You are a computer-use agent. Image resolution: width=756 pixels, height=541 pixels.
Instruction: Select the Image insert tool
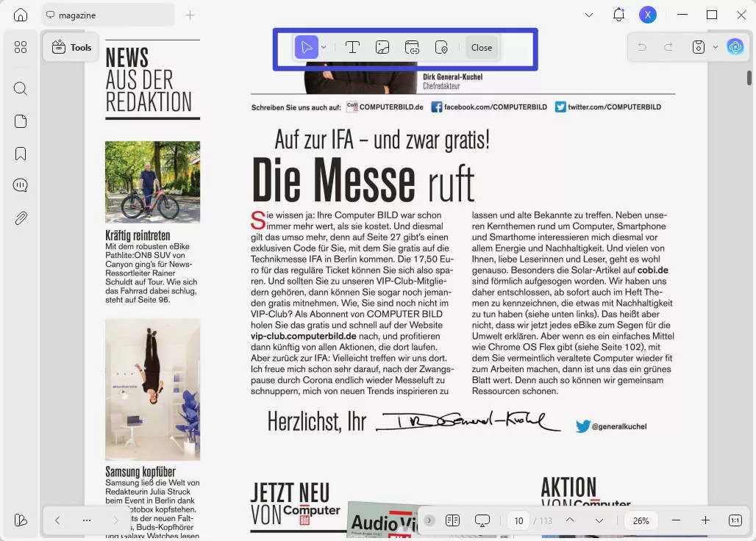(382, 48)
